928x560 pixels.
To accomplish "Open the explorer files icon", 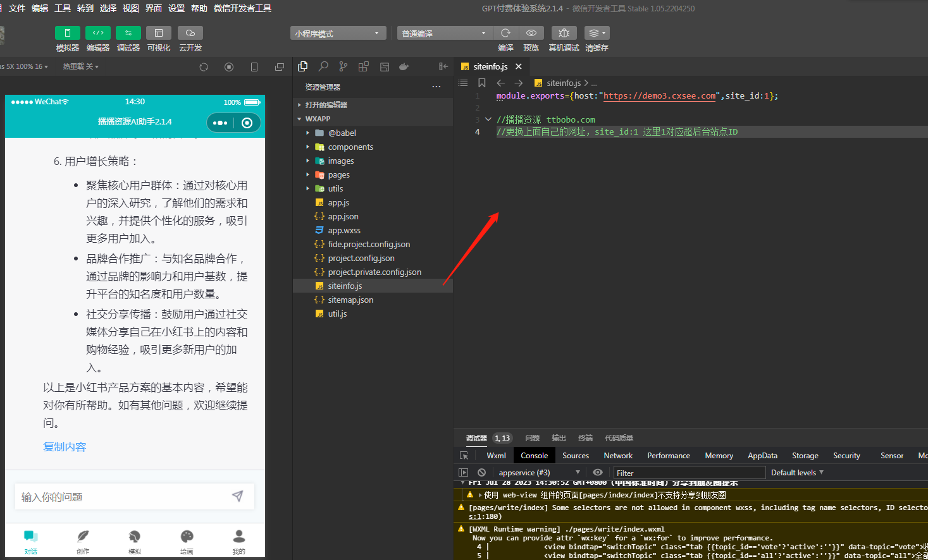I will 303,66.
